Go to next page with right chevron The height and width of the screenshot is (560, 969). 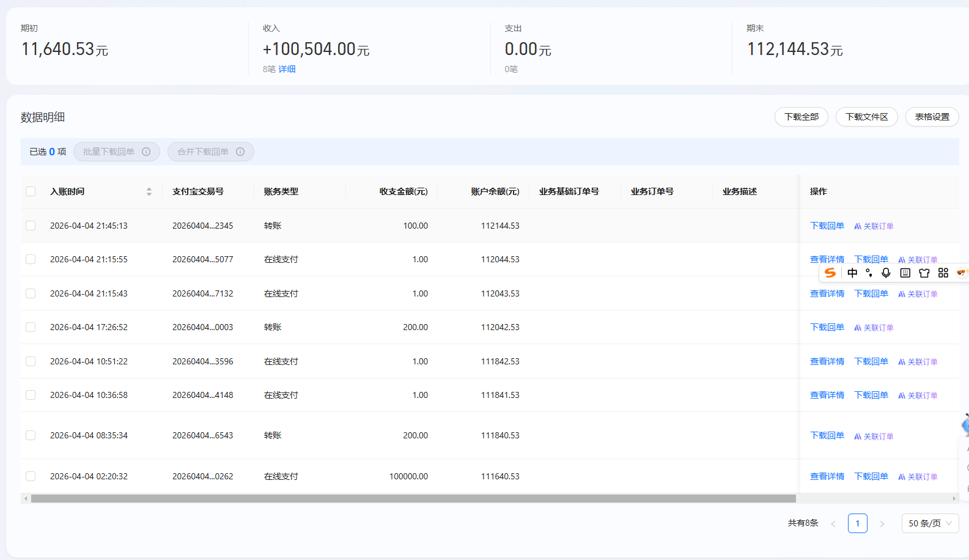pyautogui.click(x=882, y=523)
